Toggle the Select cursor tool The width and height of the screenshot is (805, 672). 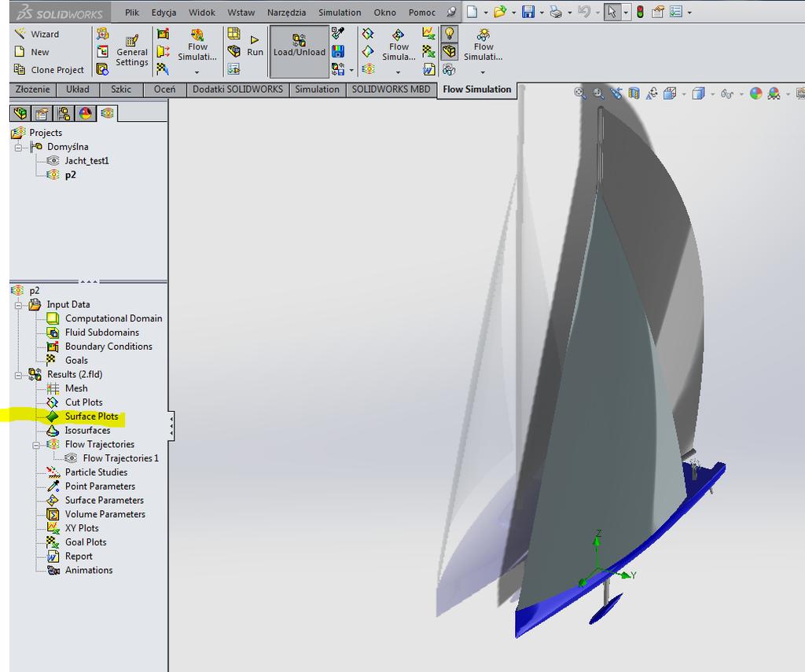pos(612,12)
